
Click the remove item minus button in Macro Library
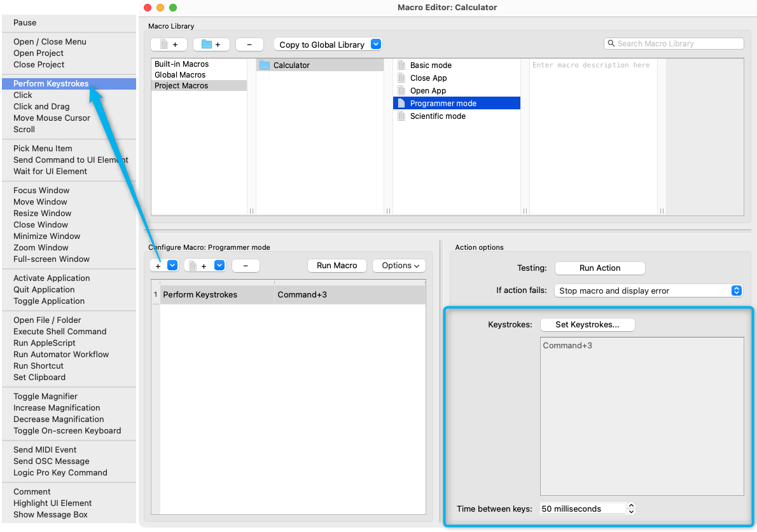pyautogui.click(x=249, y=44)
